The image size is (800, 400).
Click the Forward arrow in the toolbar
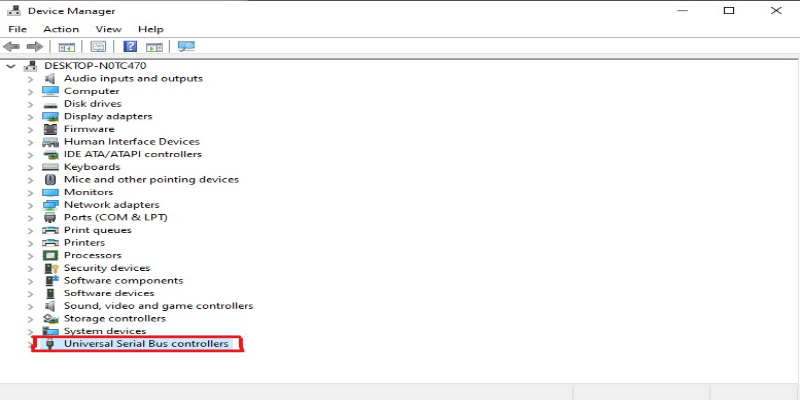[x=34, y=47]
